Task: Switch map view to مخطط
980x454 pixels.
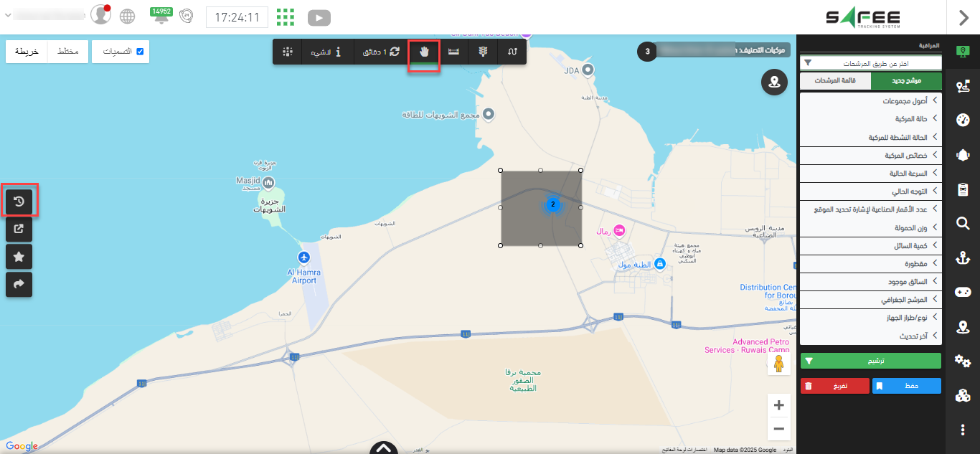Action: click(x=68, y=52)
